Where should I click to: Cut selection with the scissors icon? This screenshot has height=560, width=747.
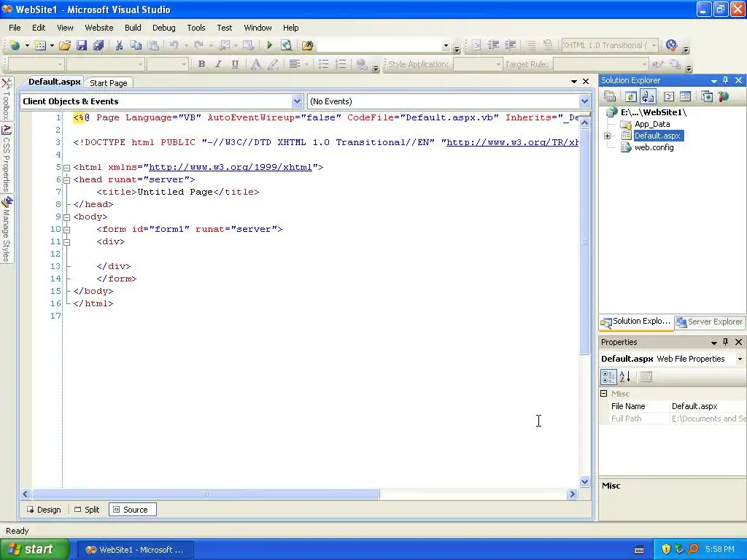tap(119, 45)
